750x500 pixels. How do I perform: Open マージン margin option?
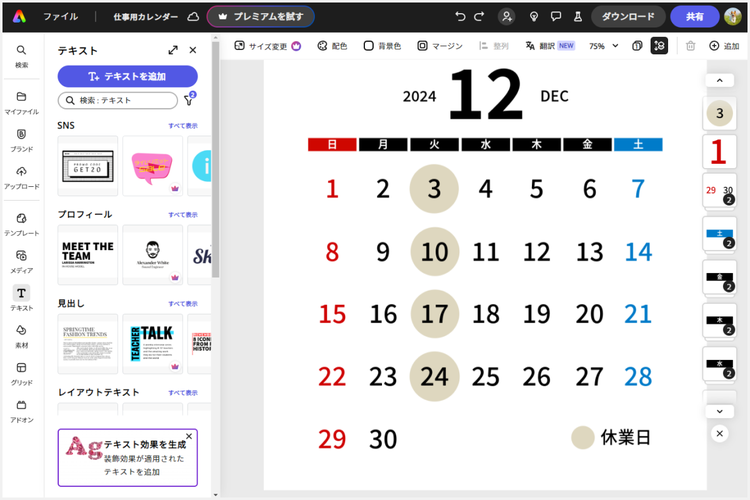440,46
